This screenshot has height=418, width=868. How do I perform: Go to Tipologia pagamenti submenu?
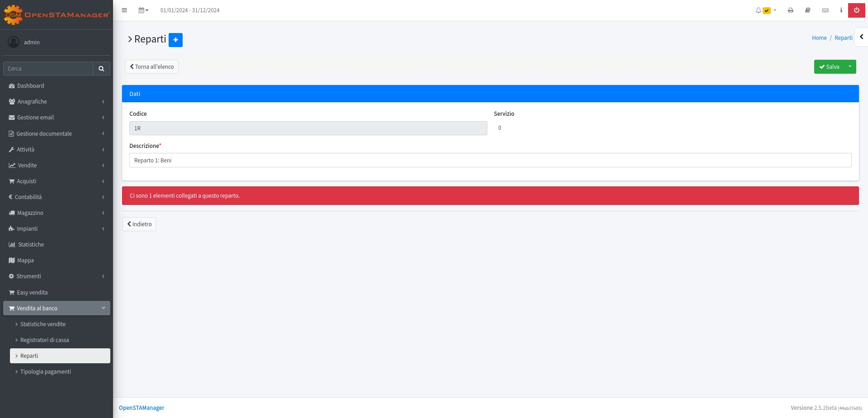46,372
